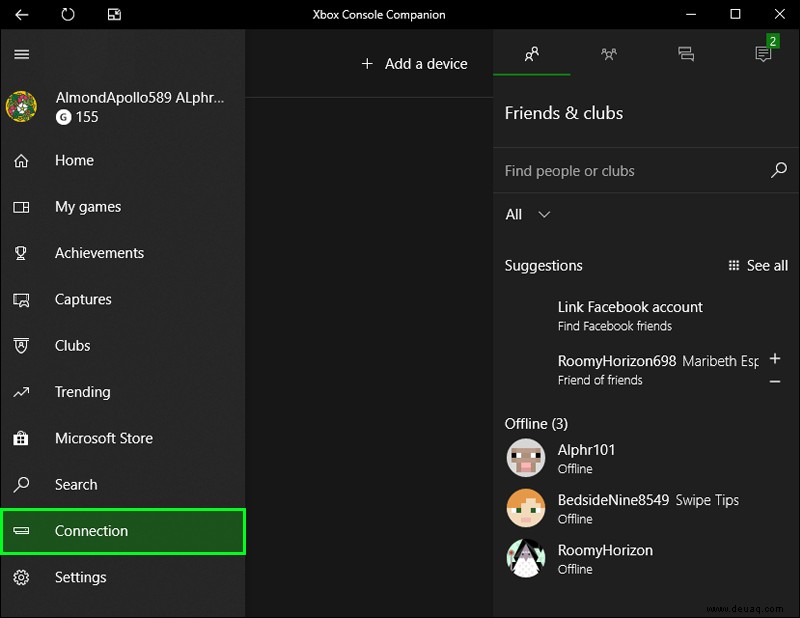The height and width of the screenshot is (618, 800).
Task: Dismiss RoomyHorizon698 suggestion with minus icon
Action: [x=774, y=381]
